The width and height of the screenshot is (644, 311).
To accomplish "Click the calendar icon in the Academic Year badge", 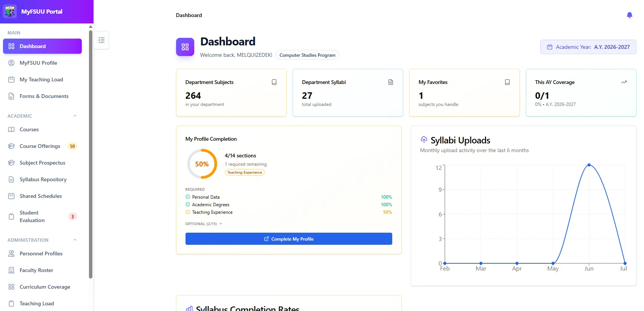I will tap(550, 47).
